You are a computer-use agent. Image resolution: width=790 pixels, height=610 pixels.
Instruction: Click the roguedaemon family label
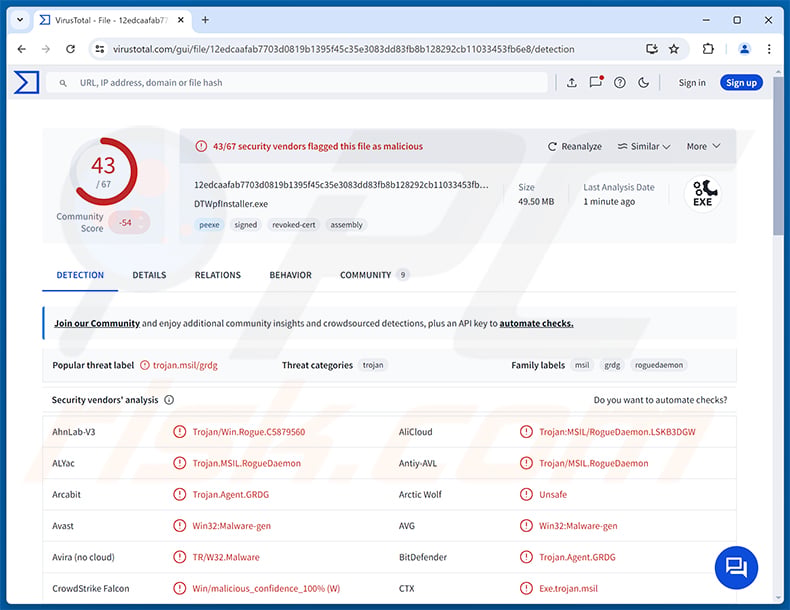(659, 365)
